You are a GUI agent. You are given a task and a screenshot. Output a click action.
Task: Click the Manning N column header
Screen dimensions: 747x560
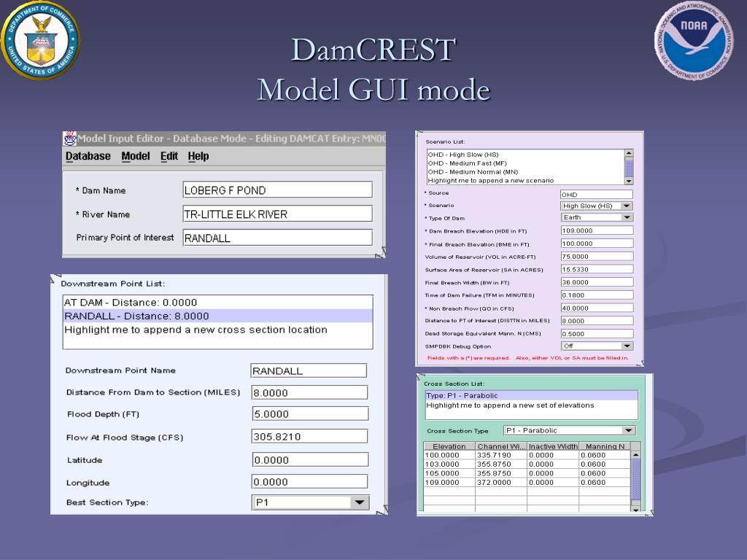pyautogui.click(x=605, y=446)
